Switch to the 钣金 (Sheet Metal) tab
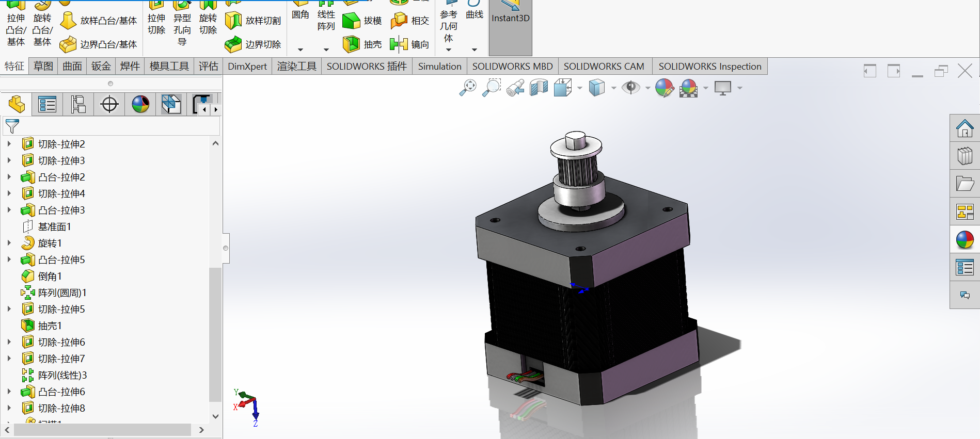 point(101,66)
